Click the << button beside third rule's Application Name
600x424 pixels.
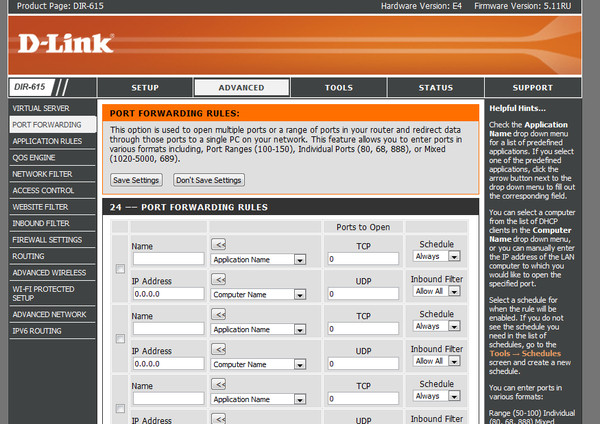[218, 384]
